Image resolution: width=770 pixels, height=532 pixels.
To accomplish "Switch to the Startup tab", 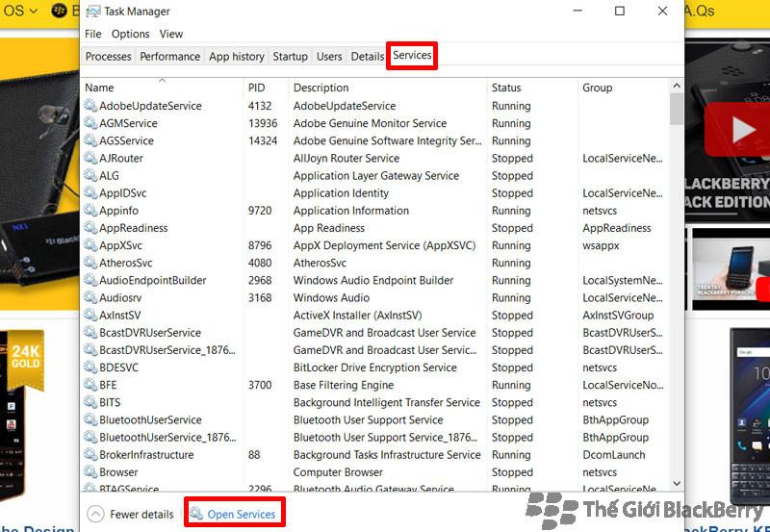I will (x=290, y=57).
